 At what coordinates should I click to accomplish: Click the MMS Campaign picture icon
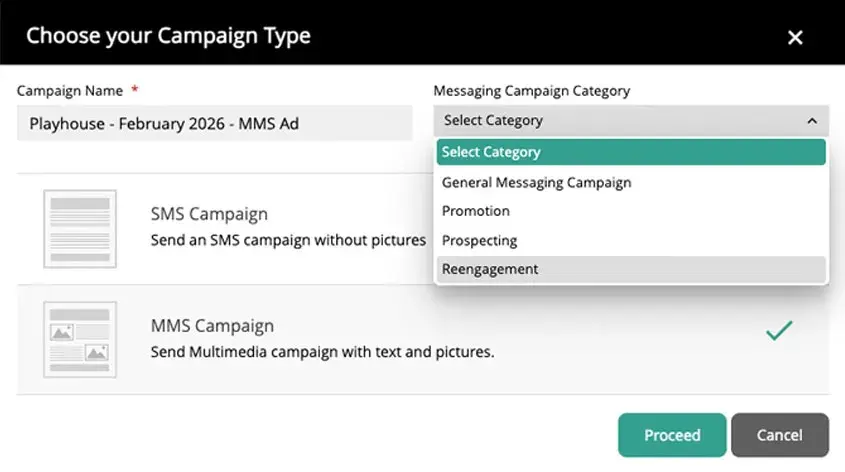(80, 340)
